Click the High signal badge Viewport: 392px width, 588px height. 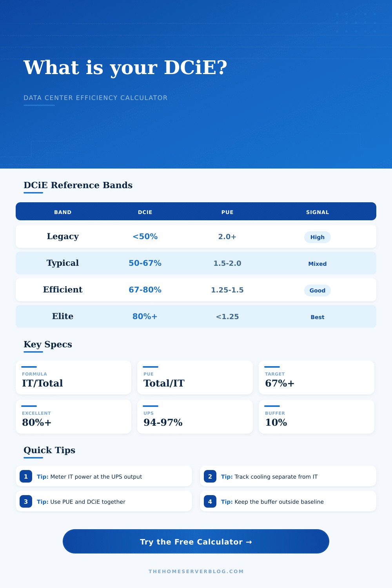(x=318, y=237)
